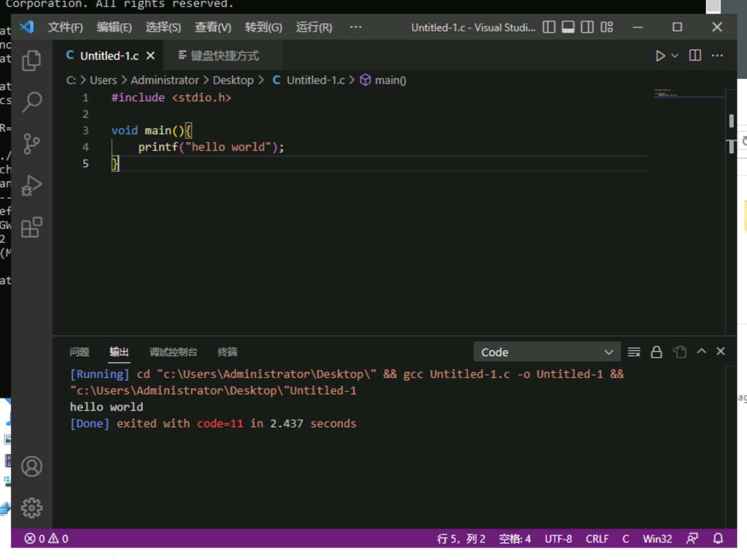Image resolution: width=747 pixels, height=560 pixels.
Task: Open the 运行(R) menu
Action: pos(314,27)
